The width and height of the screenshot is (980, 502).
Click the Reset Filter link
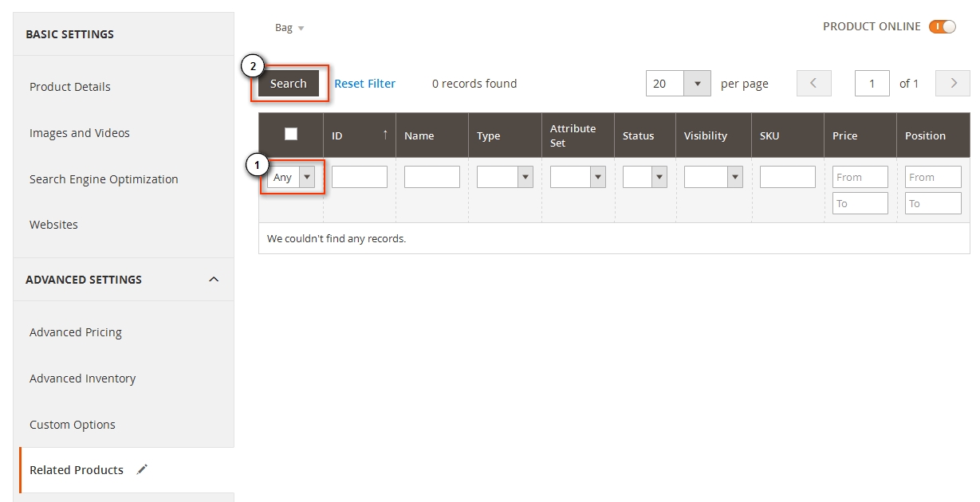364,83
